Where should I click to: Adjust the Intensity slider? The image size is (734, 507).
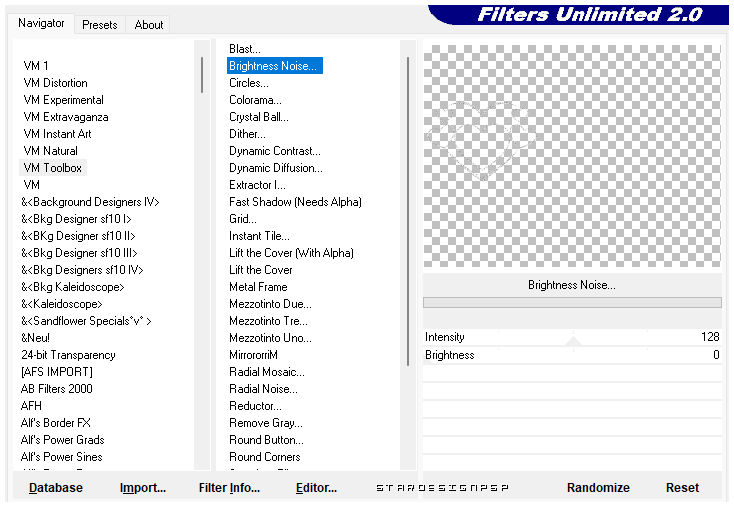coord(572,337)
